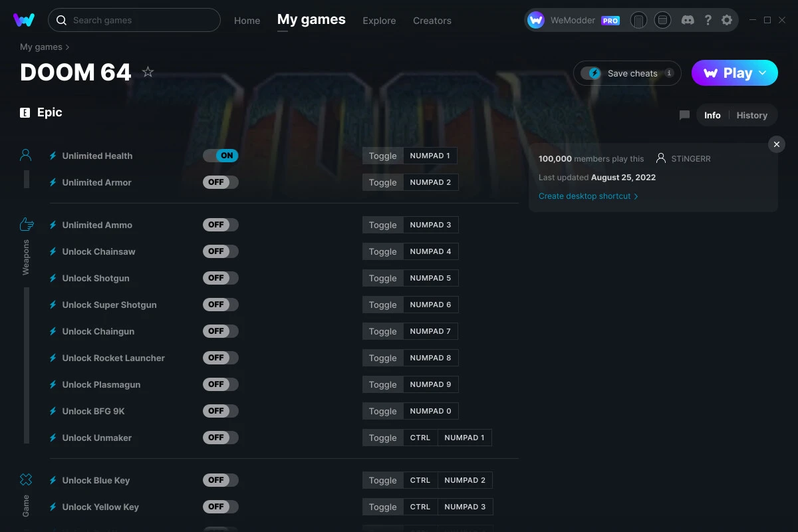Click Create desktop shortcut link
Screen dimensions: 798x532
(x=589, y=196)
